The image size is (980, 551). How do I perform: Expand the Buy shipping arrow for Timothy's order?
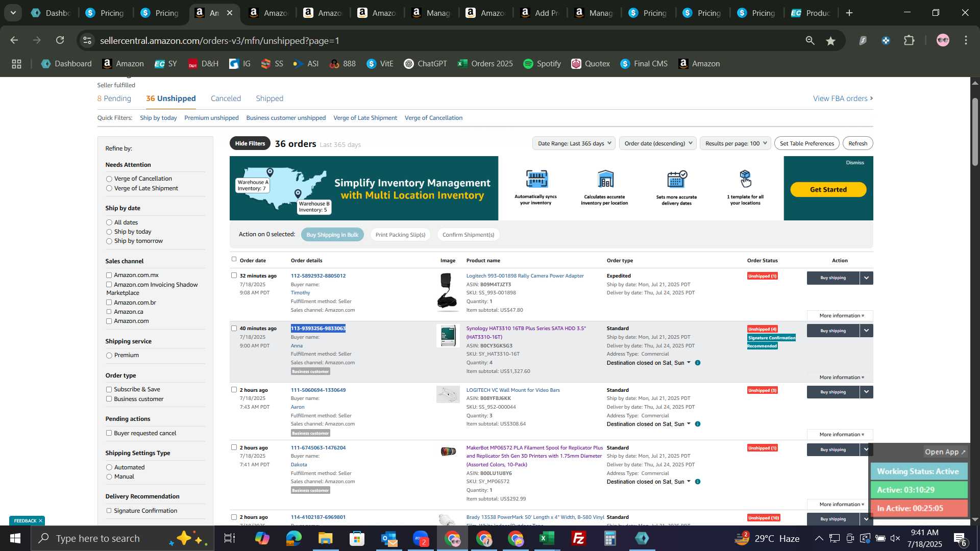pyautogui.click(x=866, y=278)
